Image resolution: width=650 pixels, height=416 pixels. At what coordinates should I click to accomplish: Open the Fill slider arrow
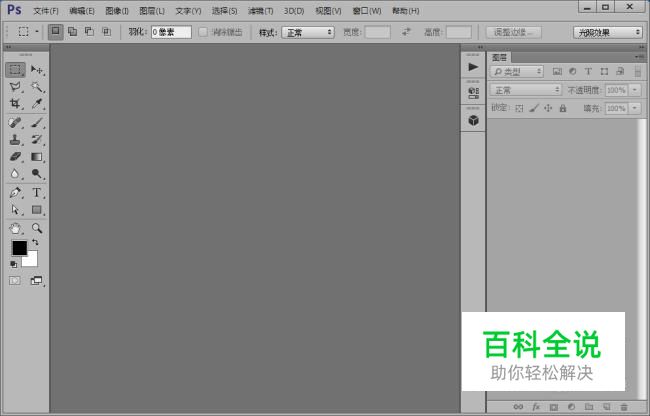point(635,109)
